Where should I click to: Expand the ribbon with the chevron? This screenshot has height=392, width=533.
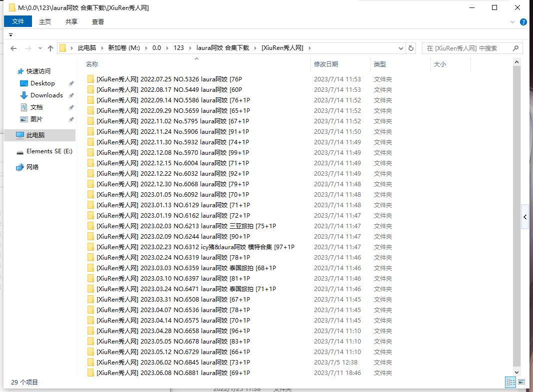click(x=512, y=22)
